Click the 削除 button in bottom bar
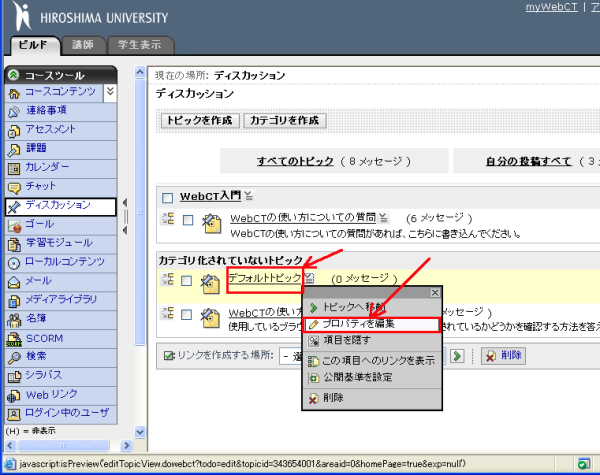Image resolution: width=600 pixels, height=475 pixels. [x=503, y=356]
